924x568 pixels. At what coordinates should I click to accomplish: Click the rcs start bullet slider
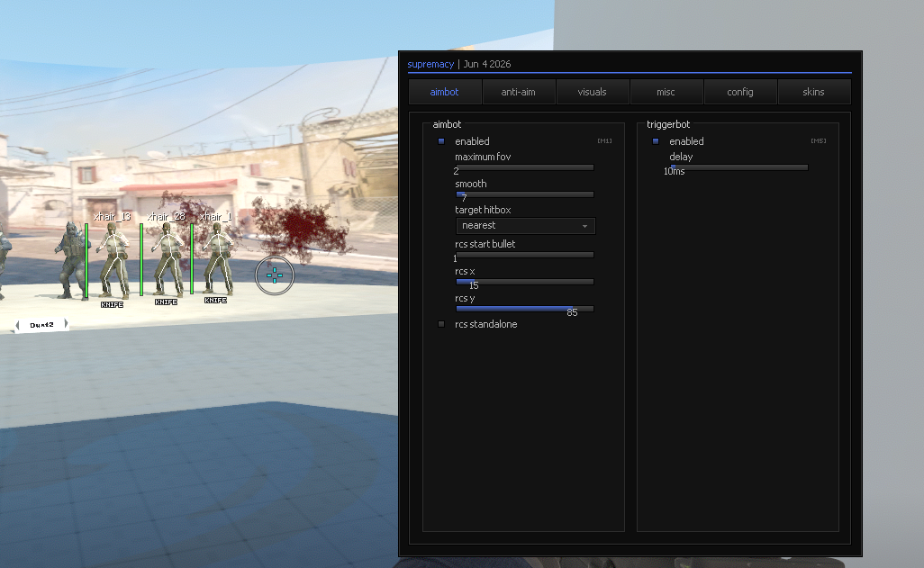click(x=524, y=255)
